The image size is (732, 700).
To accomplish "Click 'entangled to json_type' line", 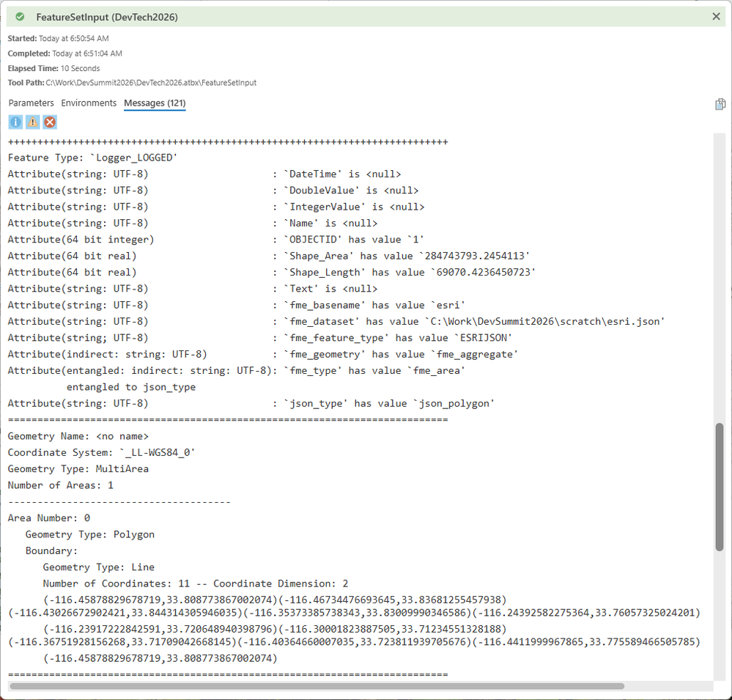I will point(131,387).
